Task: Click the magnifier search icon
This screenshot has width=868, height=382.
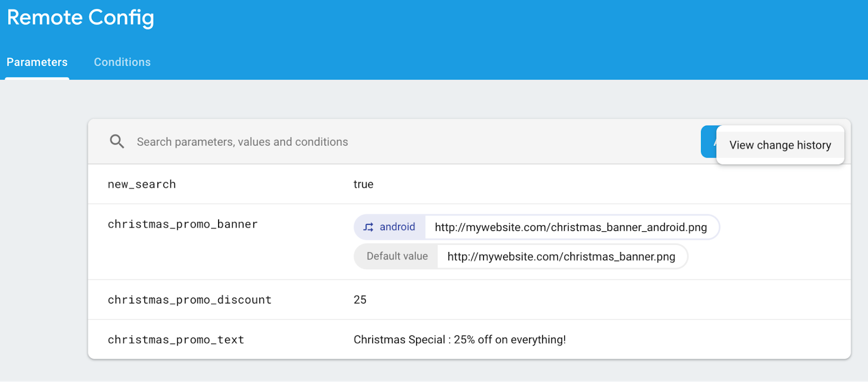Action: [x=117, y=141]
